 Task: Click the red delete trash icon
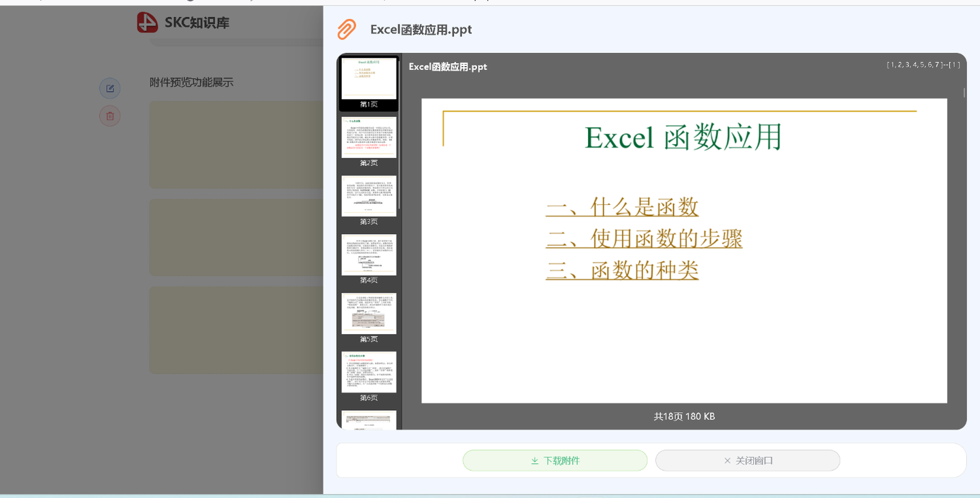tap(110, 116)
